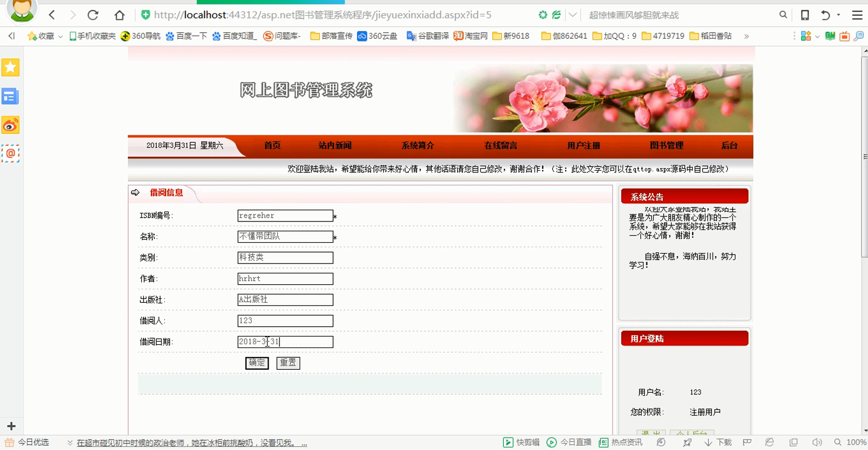Expand the news ticker chevron in status bar
Viewport: 868px width, 450px height.
click(70, 443)
